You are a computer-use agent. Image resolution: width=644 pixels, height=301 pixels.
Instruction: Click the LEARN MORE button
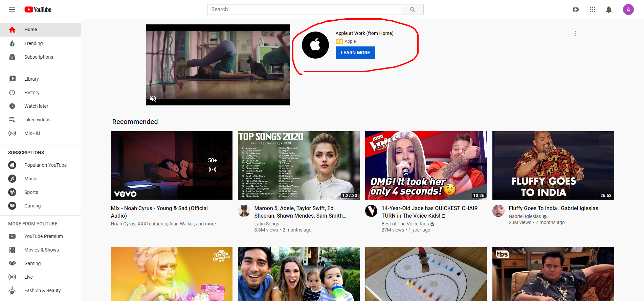355,53
